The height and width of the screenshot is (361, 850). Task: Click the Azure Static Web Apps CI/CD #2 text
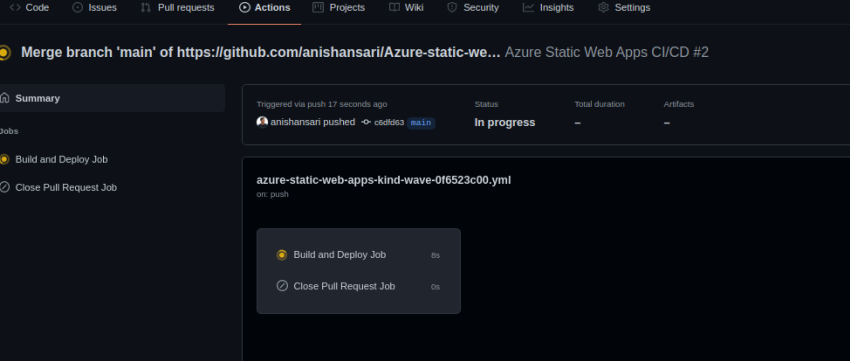pyautogui.click(x=607, y=53)
